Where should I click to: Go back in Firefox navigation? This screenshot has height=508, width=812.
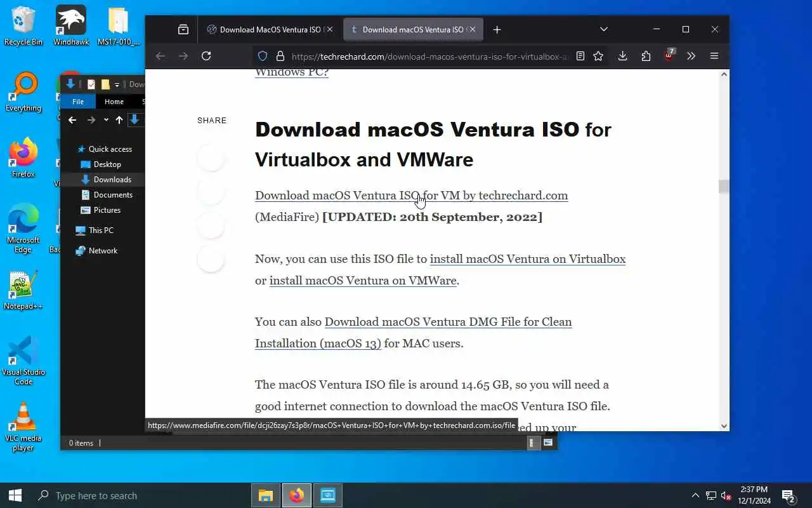[160, 56]
